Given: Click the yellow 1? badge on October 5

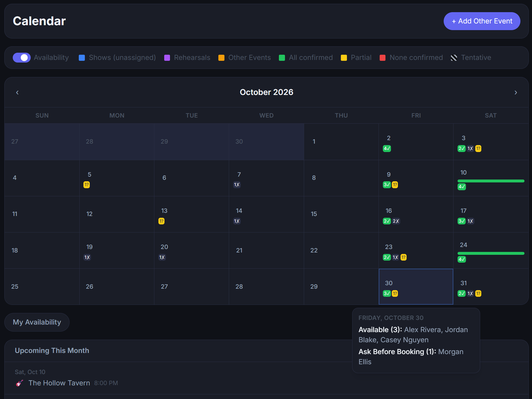Looking at the screenshot, I should [87, 185].
